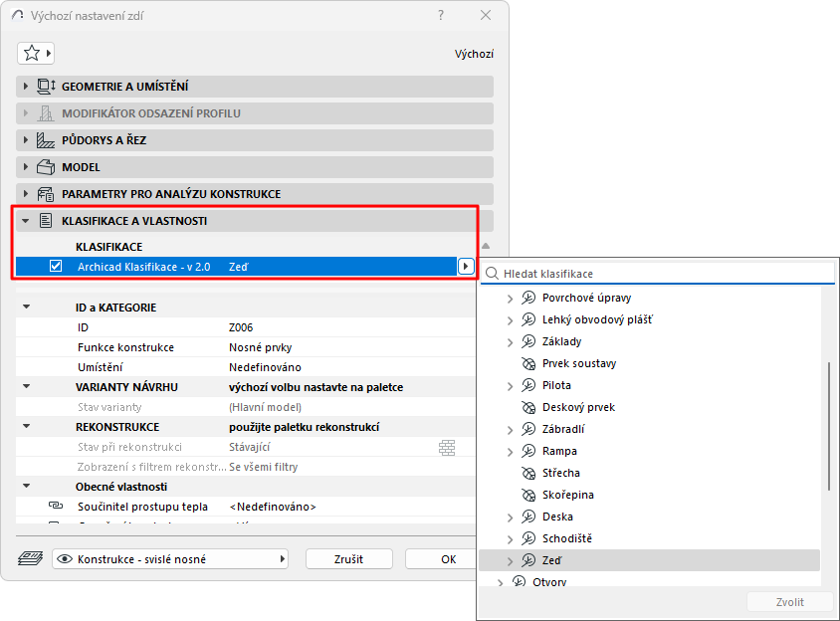The width and height of the screenshot is (840, 621).
Task: Expand the Zeď tree node chevron
Action: 510,561
